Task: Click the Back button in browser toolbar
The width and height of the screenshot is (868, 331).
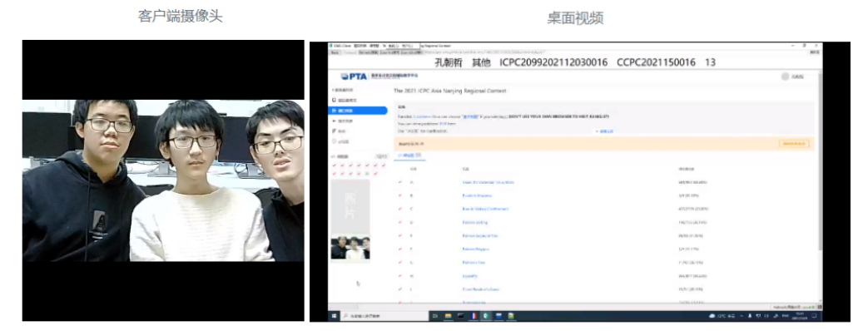Action: [335, 52]
